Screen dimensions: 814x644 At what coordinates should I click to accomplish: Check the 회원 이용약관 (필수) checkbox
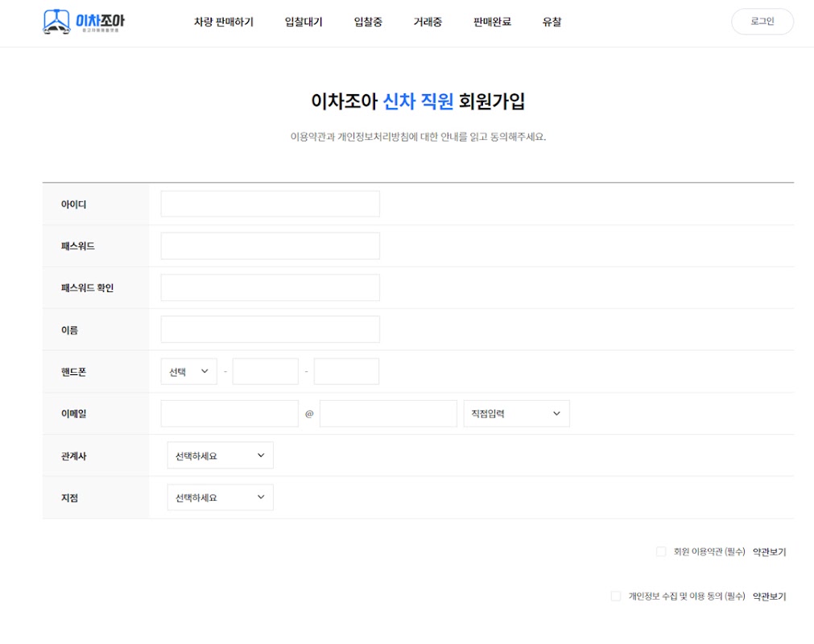661,551
